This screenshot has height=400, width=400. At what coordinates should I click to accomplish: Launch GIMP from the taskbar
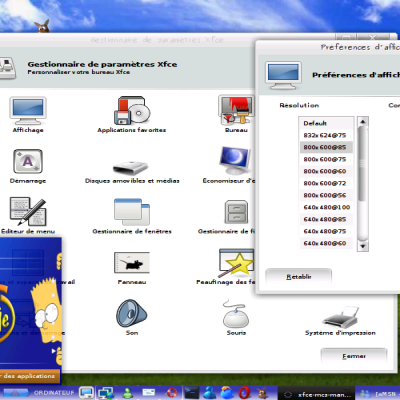click(x=263, y=393)
